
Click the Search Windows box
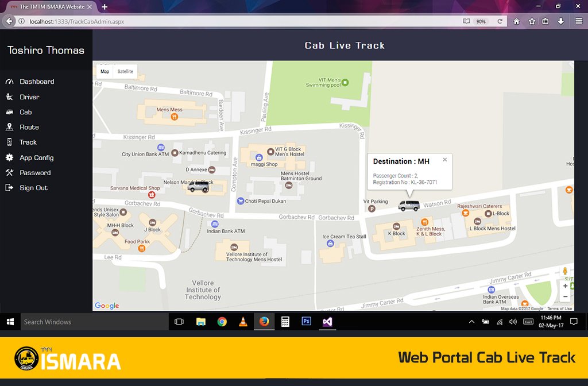95,322
